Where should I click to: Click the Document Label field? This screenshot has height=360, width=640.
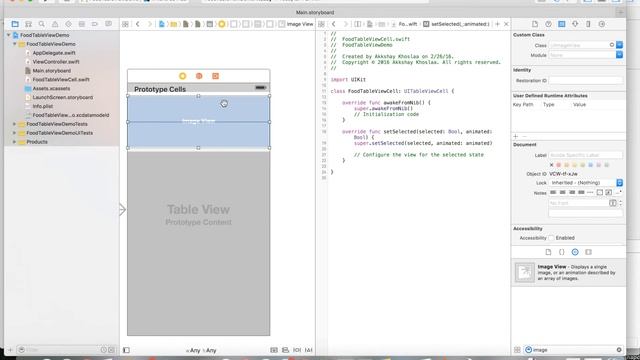(x=586, y=155)
